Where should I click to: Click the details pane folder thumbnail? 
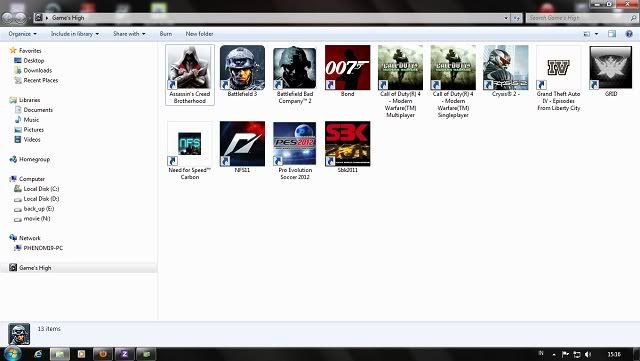(x=19, y=334)
